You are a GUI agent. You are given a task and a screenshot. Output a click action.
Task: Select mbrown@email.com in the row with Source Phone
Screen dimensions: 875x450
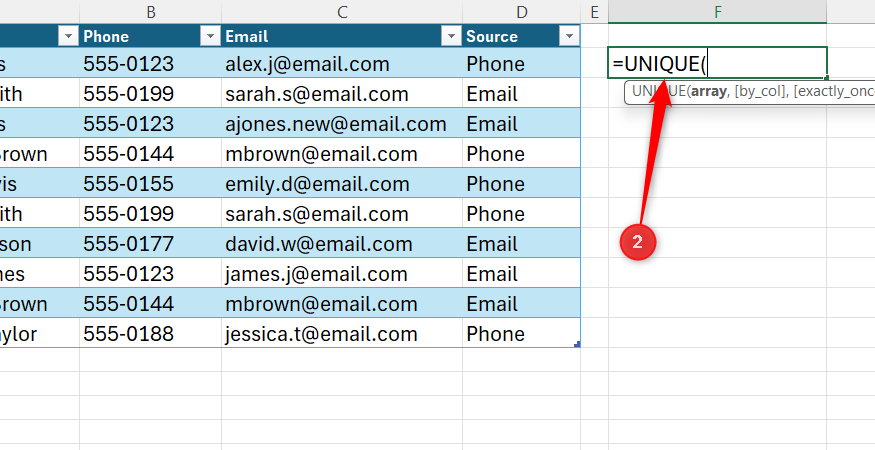pos(342,154)
